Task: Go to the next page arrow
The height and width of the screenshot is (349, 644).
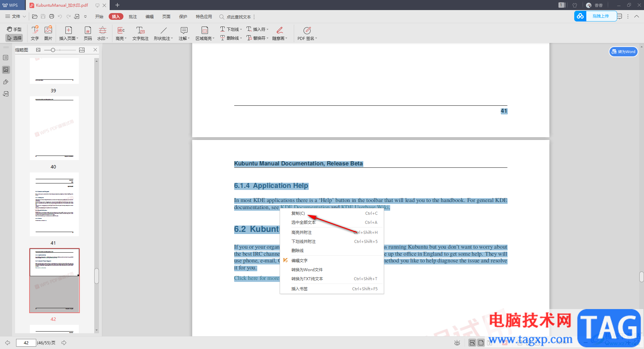Action: tap(64, 343)
